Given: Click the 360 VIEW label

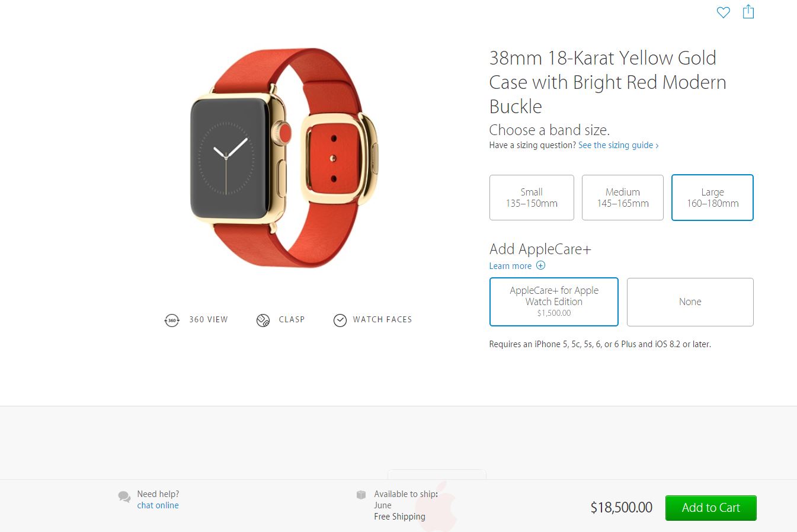Looking at the screenshot, I should pyautogui.click(x=209, y=319).
